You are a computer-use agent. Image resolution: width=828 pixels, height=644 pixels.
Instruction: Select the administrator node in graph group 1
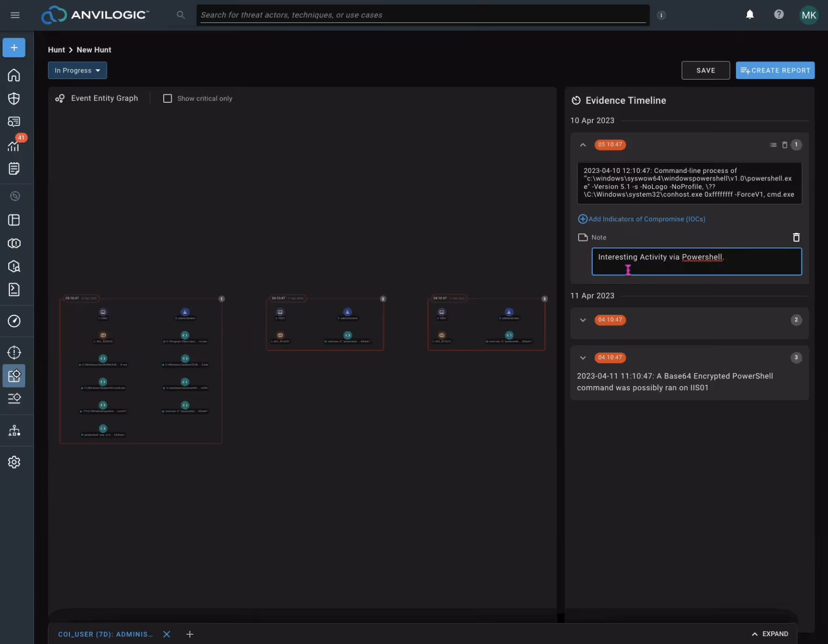pos(185,312)
